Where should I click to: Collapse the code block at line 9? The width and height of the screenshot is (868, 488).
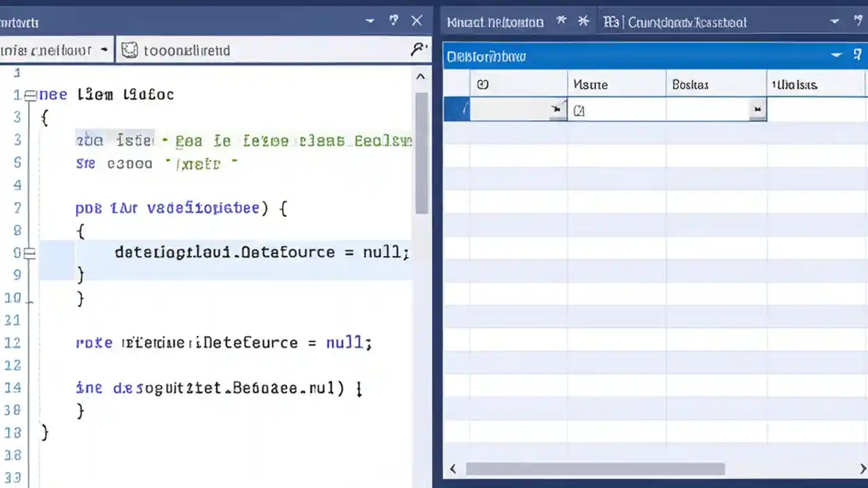coord(30,252)
